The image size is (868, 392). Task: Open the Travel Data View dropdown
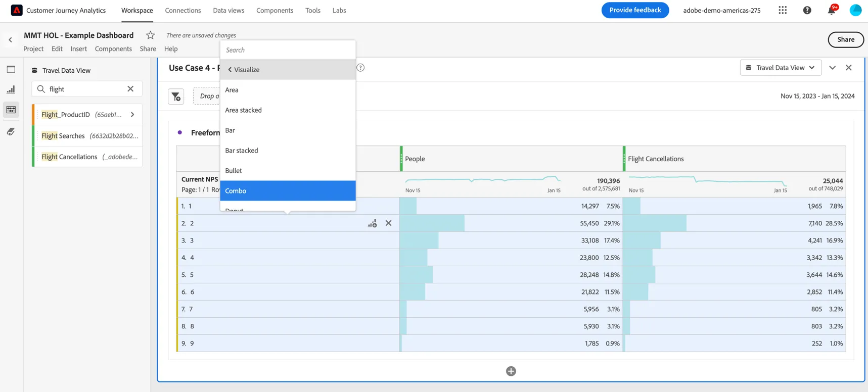pyautogui.click(x=781, y=68)
